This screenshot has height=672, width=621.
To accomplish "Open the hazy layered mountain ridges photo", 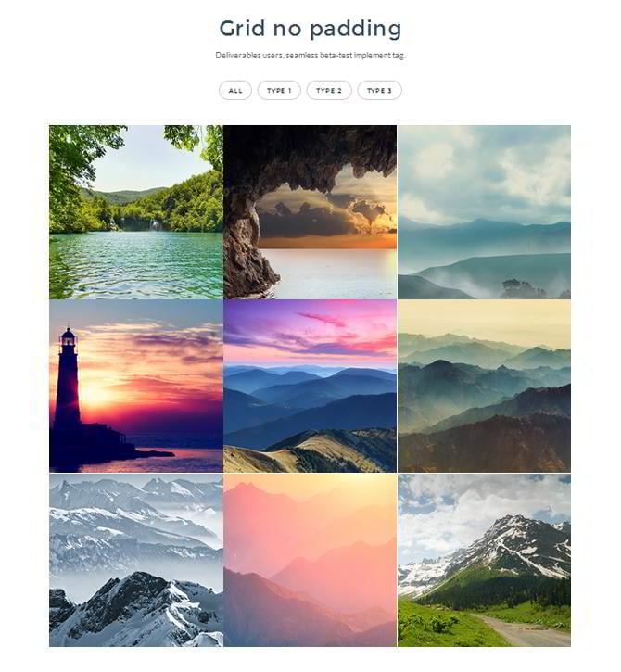I will tap(484, 387).
